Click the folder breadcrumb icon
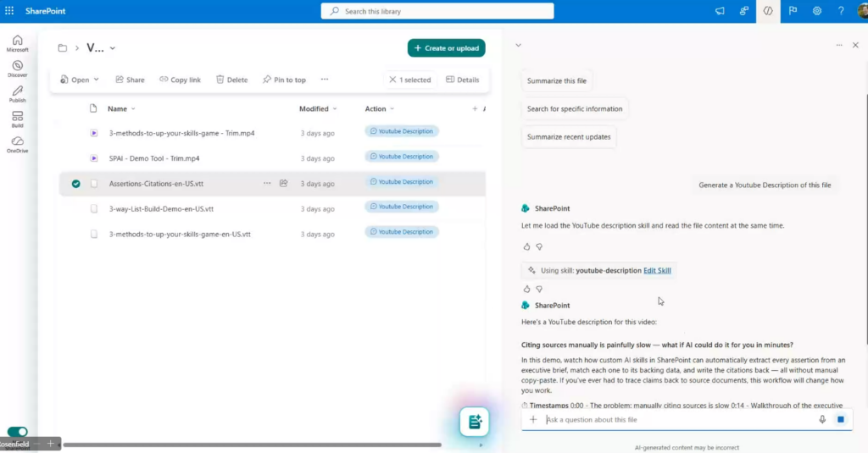 63,48
